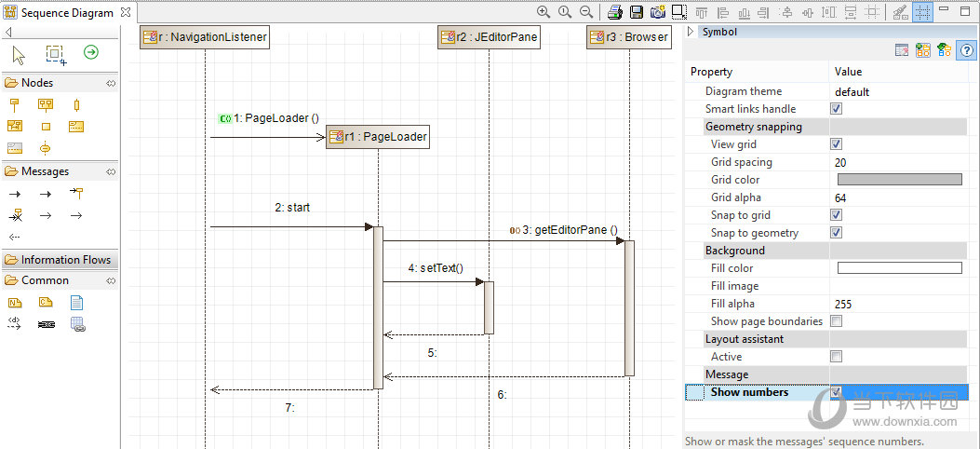Pick the constraint tool under Common
This screenshot has height=449, width=980.
click(x=46, y=303)
